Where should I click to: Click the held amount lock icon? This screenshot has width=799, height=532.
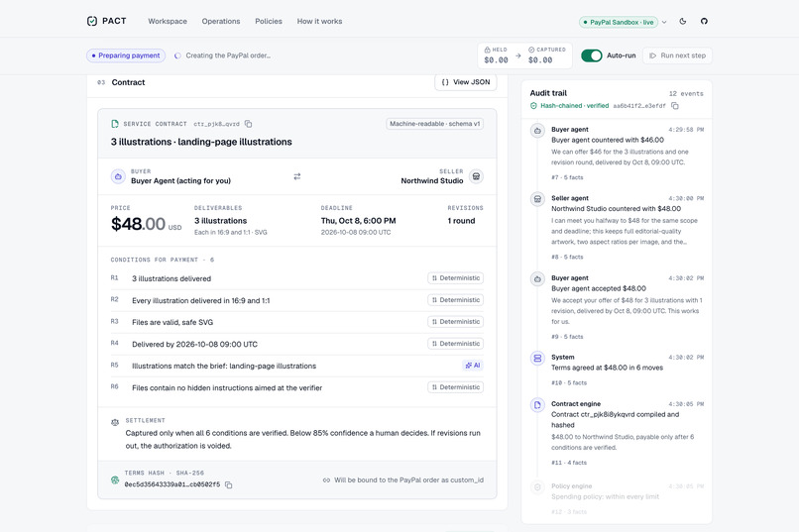487,50
